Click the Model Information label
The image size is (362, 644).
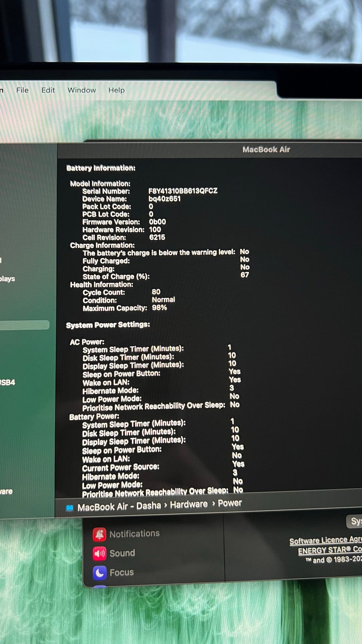(100, 184)
